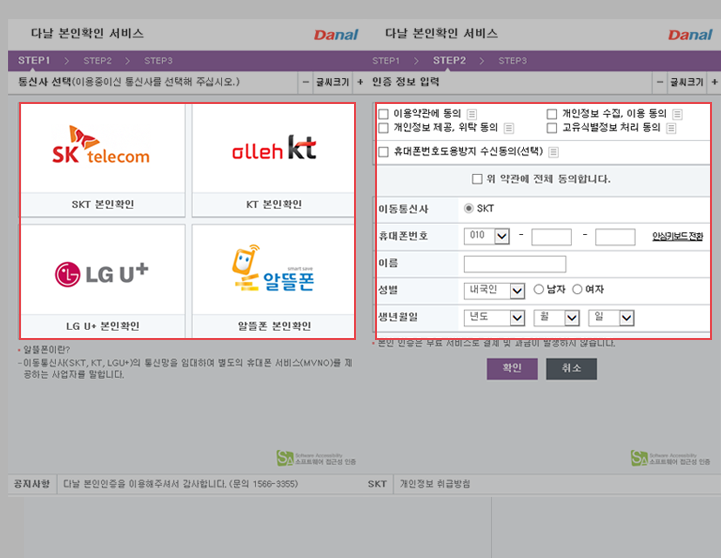Select the 남자 gender radio button
Screen dimensions: 721x558
point(539,290)
